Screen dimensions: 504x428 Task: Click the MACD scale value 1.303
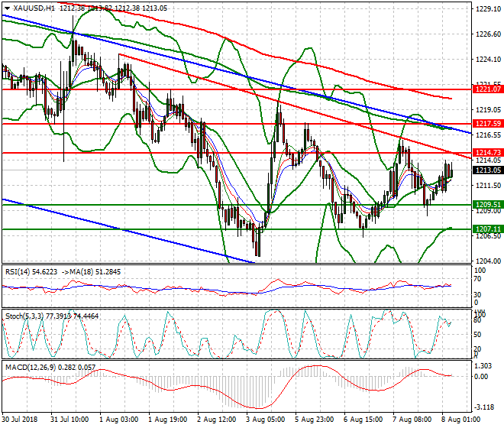click(x=483, y=366)
